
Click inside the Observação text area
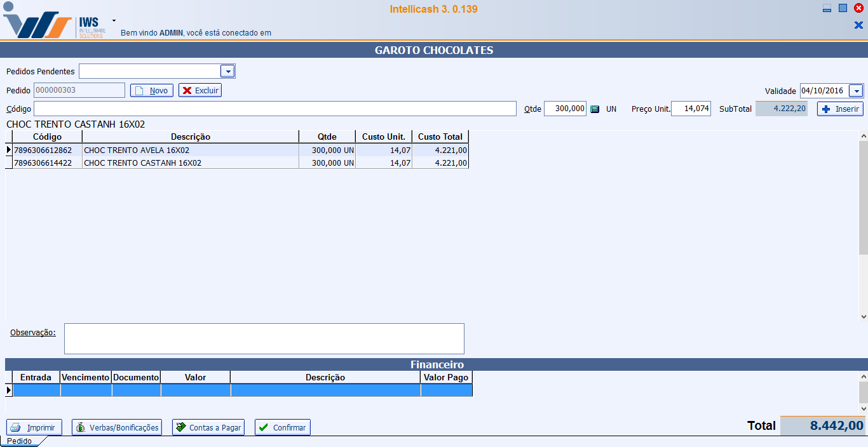[x=264, y=338]
